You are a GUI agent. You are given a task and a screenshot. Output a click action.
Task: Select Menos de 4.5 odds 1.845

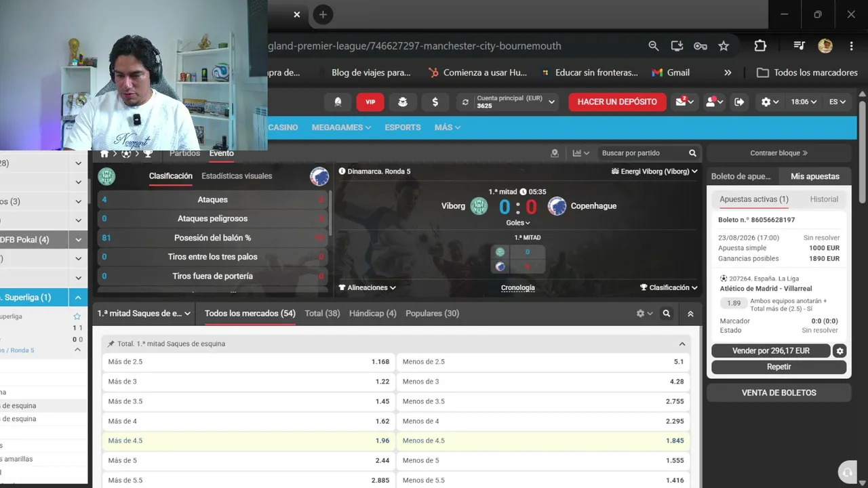(543, 441)
